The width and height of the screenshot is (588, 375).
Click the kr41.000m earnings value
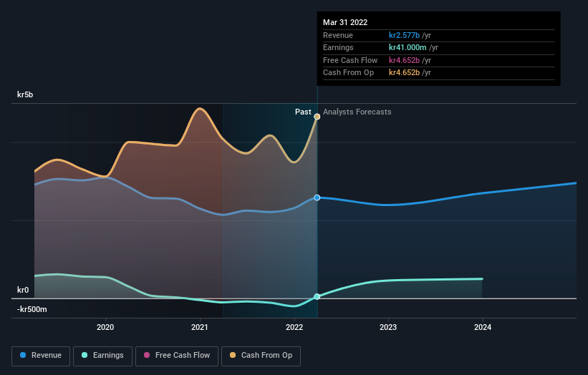coord(408,47)
